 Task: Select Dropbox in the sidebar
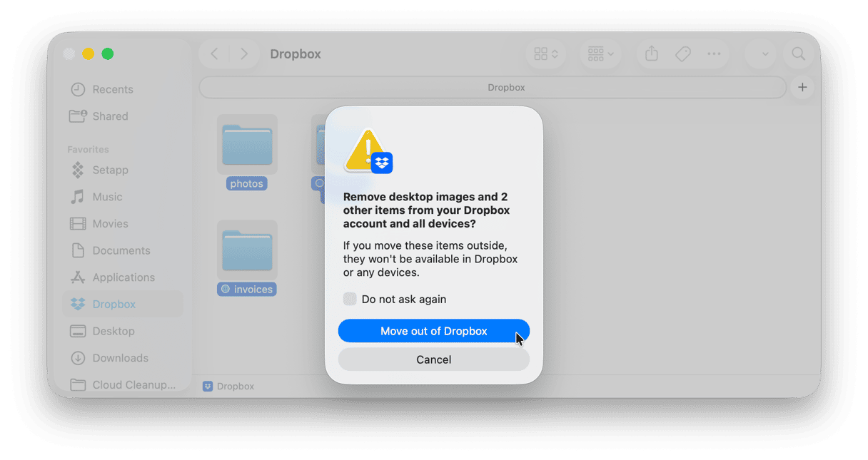point(123,305)
